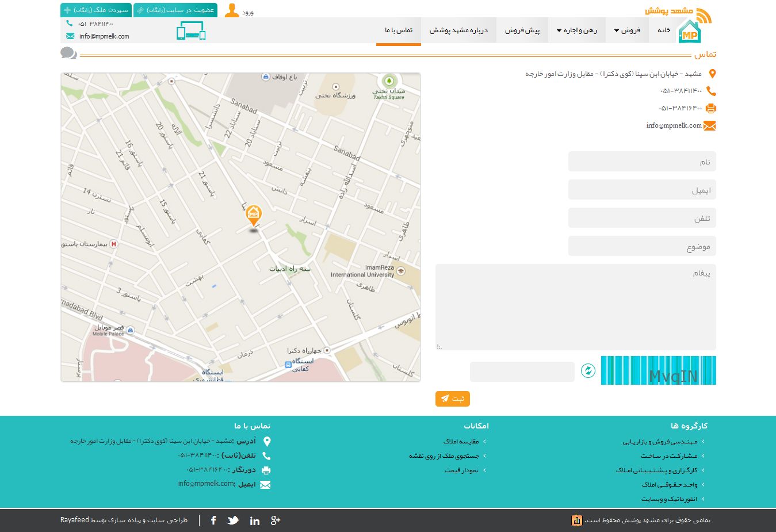Open the LinkedIn icon in footer
Image resolution: width=776 pixels, height=532 pixels.
click(x=255, y=520)
